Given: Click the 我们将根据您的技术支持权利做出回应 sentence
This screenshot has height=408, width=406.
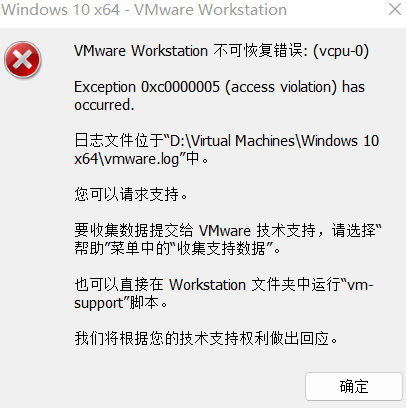Looking at the screenshot, I should [x=206, y=338].
